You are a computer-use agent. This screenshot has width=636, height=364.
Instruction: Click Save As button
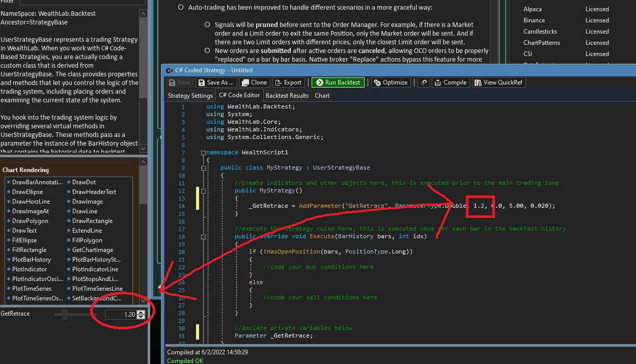(x=217, y=82)
